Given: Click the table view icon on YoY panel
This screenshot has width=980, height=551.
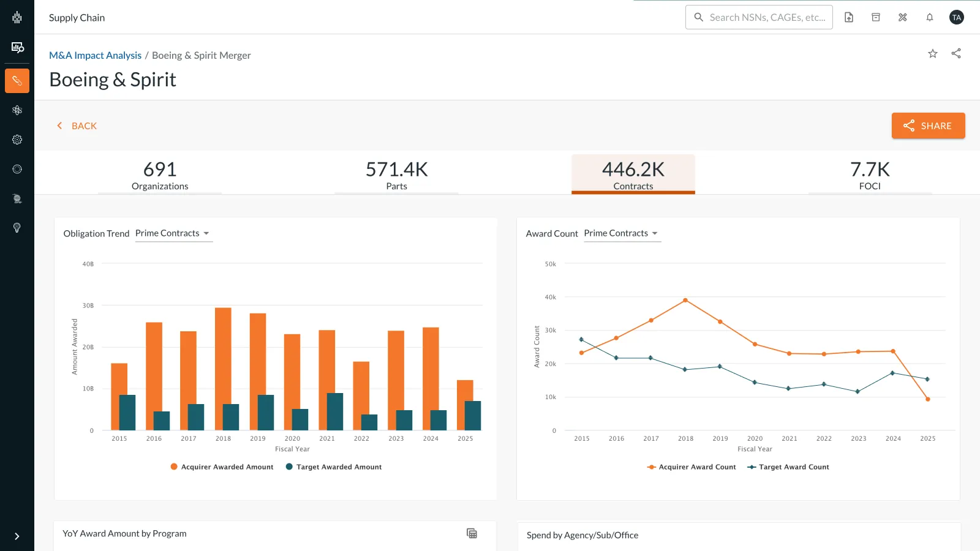Looking at the screenshot, I should (x=472, y=533).
